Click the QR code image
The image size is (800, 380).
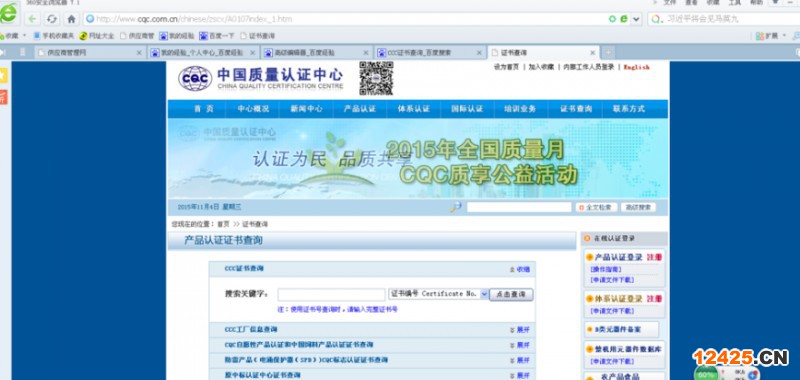[x=377, y=79]
